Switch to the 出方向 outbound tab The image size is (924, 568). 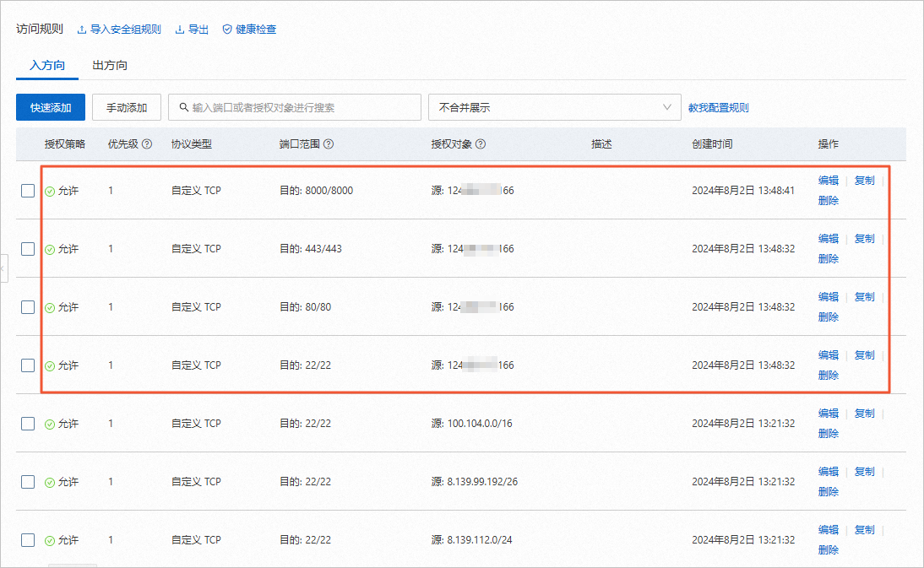pos(110,65)
